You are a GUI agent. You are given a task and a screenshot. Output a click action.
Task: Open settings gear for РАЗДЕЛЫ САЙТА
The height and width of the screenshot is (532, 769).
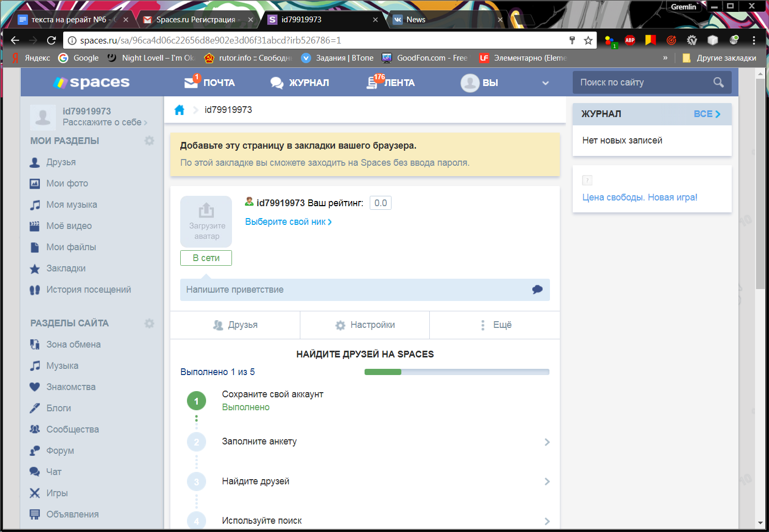pyautogui.click(x=149, y=323)
